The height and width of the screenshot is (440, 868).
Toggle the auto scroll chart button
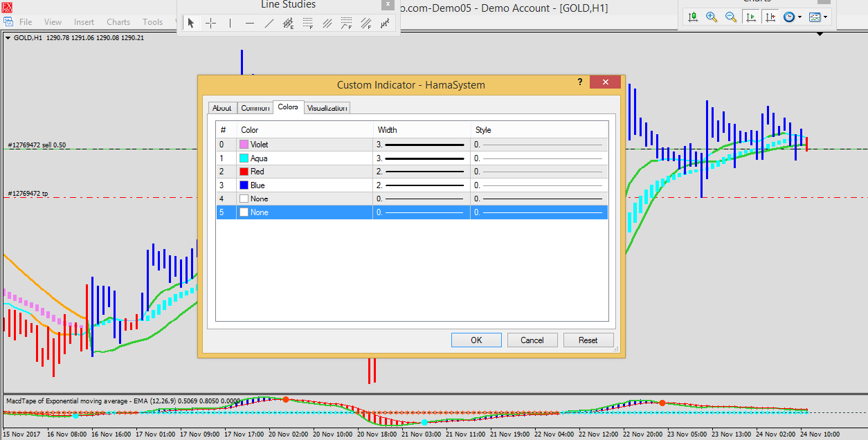(750, 17)
